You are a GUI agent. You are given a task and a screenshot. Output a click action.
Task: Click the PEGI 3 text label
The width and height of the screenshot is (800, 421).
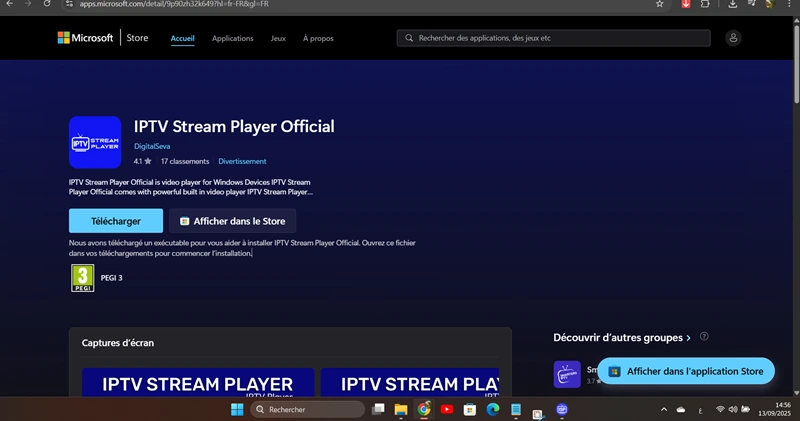click(x=111, y=278)
